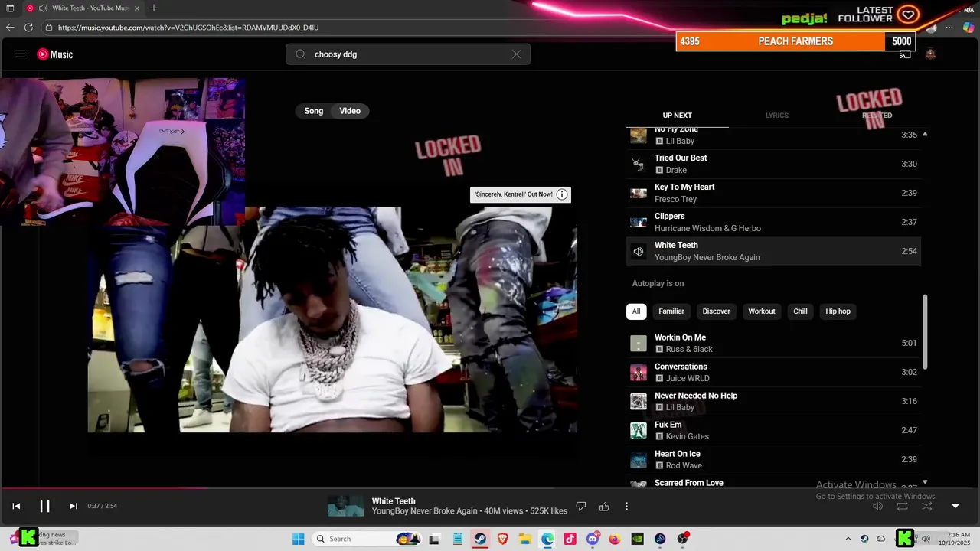980x551 pixels.
Task: Open the 'Sincerely, Kentrell' Out Now card
Action: pos(521,194)
